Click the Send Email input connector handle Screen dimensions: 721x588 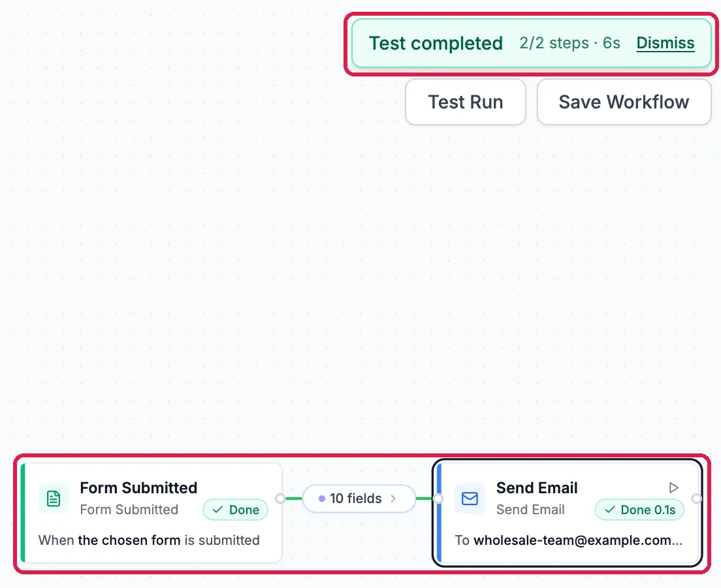[438, 498]
